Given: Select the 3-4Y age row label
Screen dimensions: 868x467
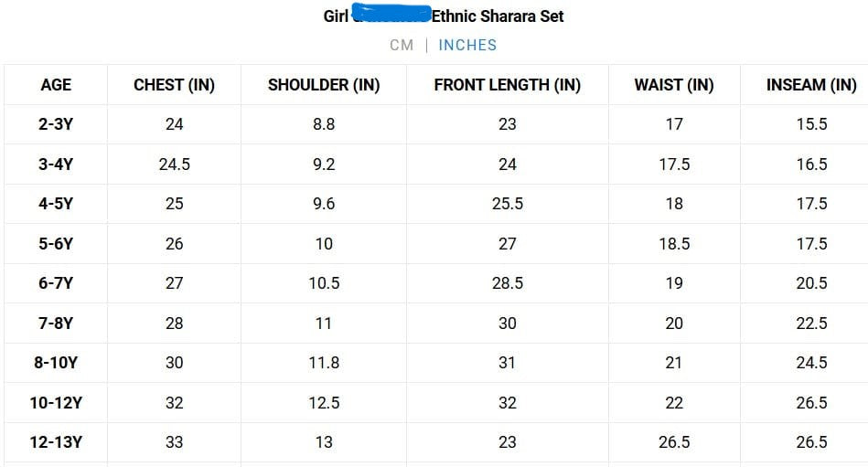Looking at the screenshot, I should tap(56, 165).
